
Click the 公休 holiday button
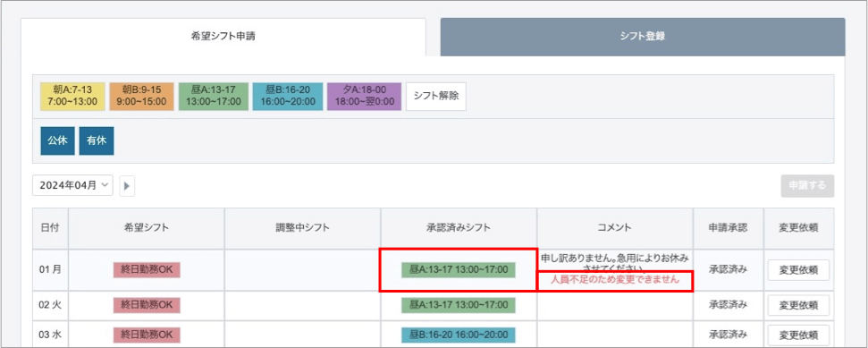click(x=57, y=140)
